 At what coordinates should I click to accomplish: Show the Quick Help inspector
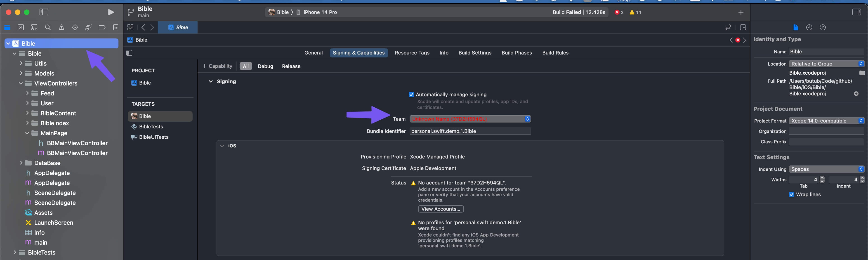click(x=823, y=28)
